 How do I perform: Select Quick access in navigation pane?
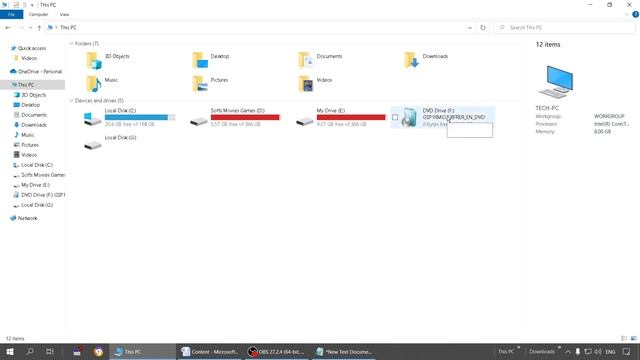32,48
